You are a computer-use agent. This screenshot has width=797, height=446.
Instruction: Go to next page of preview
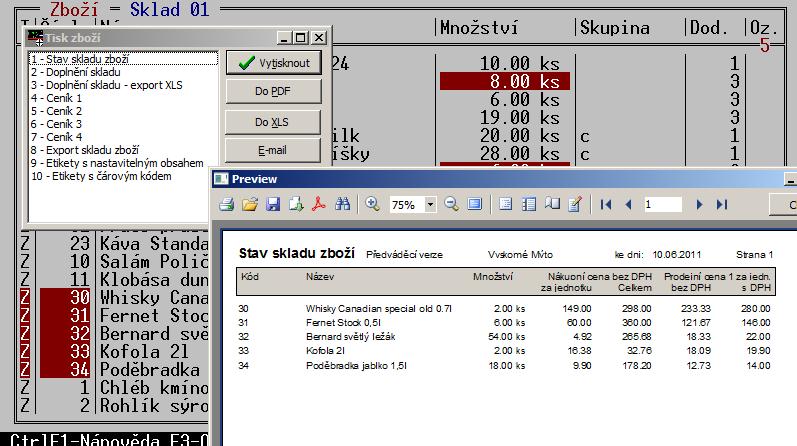pyautogui.click(x=699, y=204)
